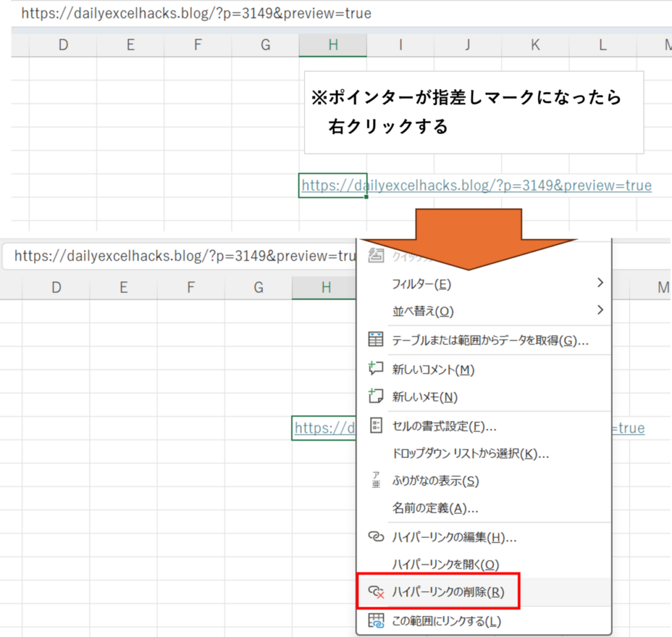This screenshot has width=672, height=637.
Task: Click the ふりがなの表示 icon
Action: coord(376,481)
